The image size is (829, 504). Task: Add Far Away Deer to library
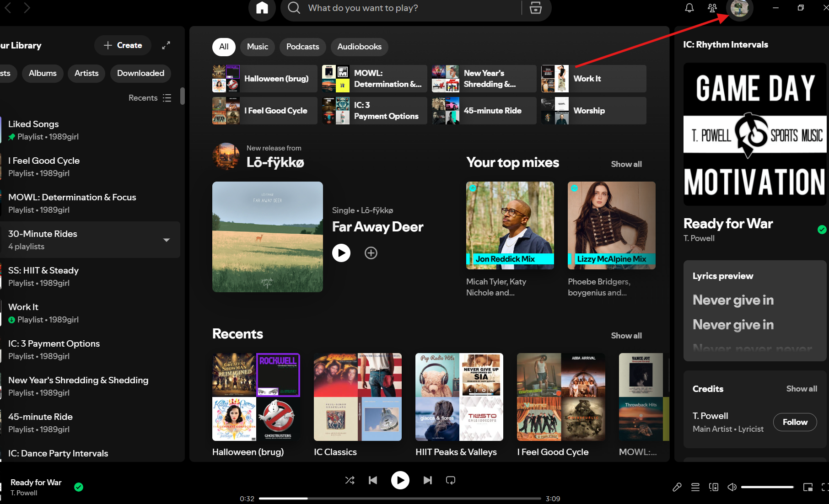[x=371, y=253]
